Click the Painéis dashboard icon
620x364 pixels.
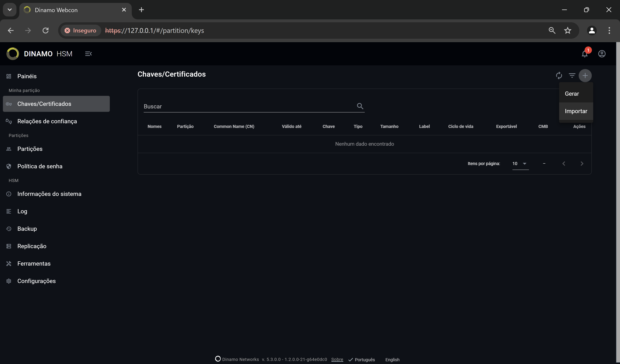coord(9,76)
